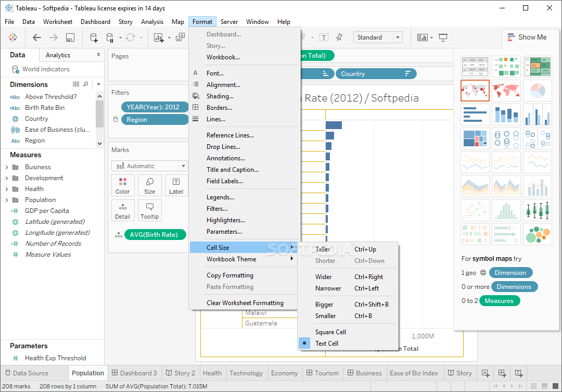Choose Clear Worksheet Formatting
562x392 pixels.
click(x=244, y=302)
